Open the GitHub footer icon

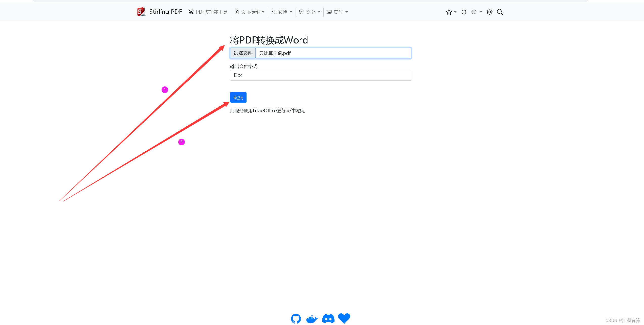[x=296, y=318]
